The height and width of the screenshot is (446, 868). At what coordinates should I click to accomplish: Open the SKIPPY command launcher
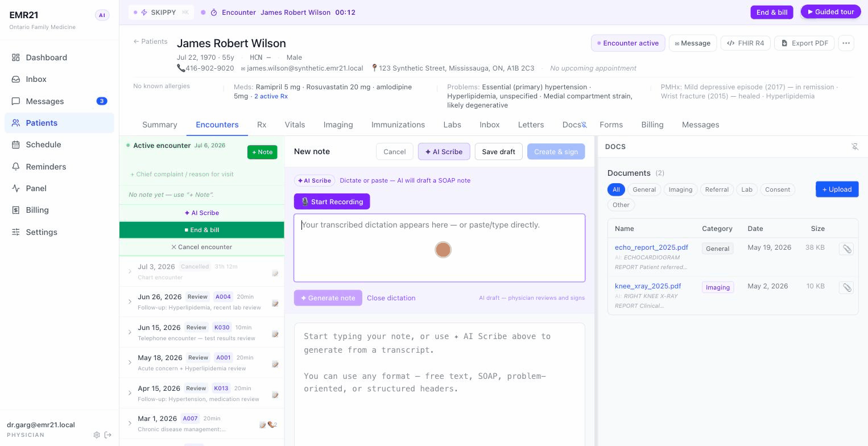tap(161, 12)
